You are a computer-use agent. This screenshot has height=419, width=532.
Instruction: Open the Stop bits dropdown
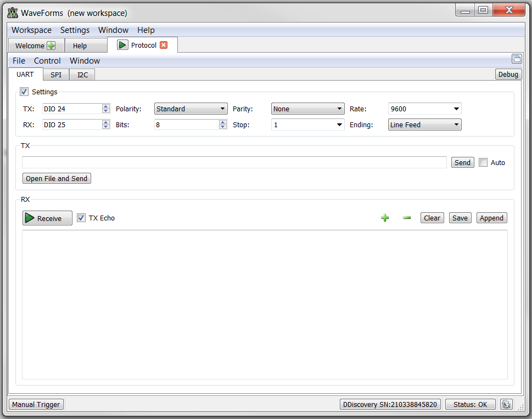coord(308,124)
